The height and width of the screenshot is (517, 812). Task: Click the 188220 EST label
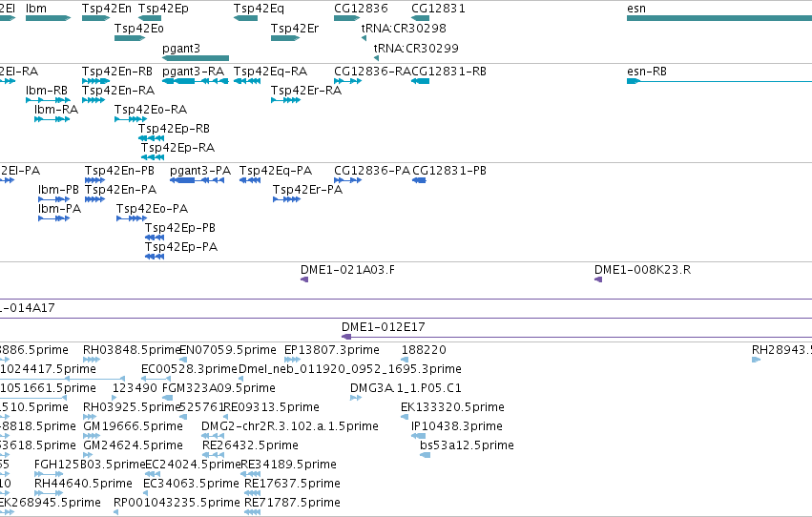[424, 350]
